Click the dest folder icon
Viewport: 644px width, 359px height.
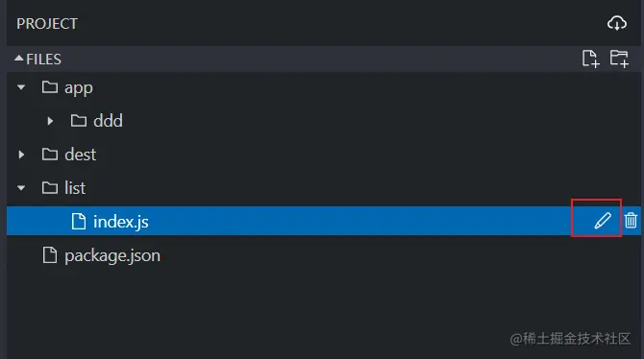[x=50, y=155]
